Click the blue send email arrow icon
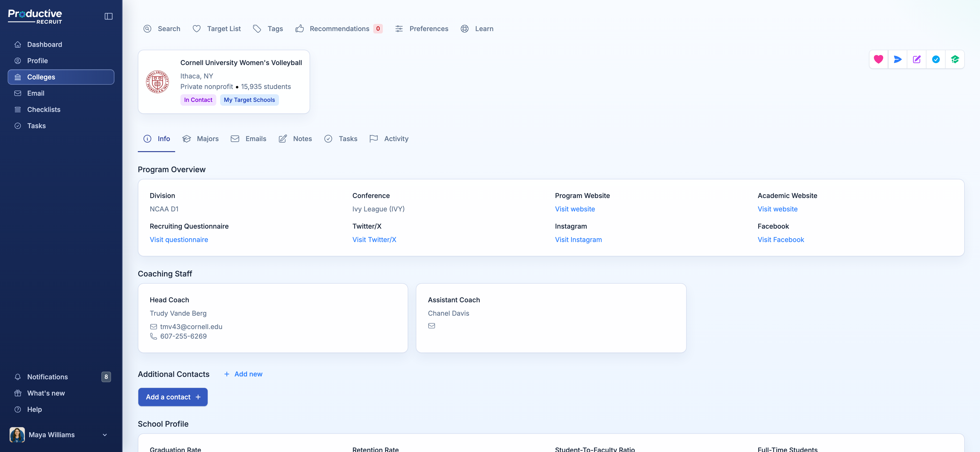Viewport: 980px width, 452px height. pyautogui.click(x=897, y=59)
